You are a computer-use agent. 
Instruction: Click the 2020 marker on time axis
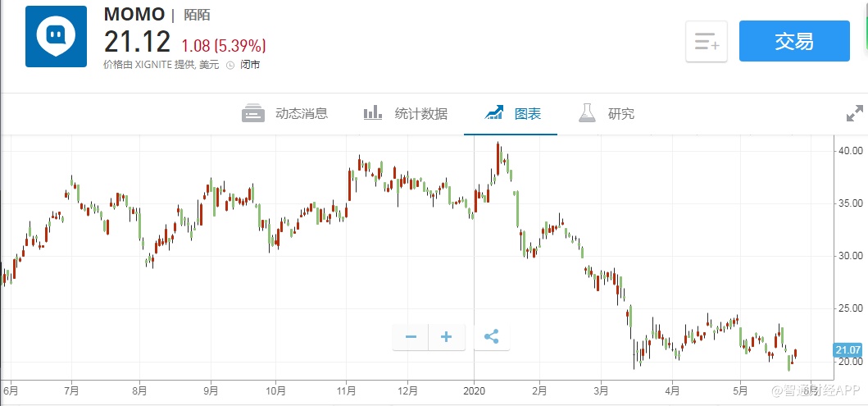pos(475,390)
